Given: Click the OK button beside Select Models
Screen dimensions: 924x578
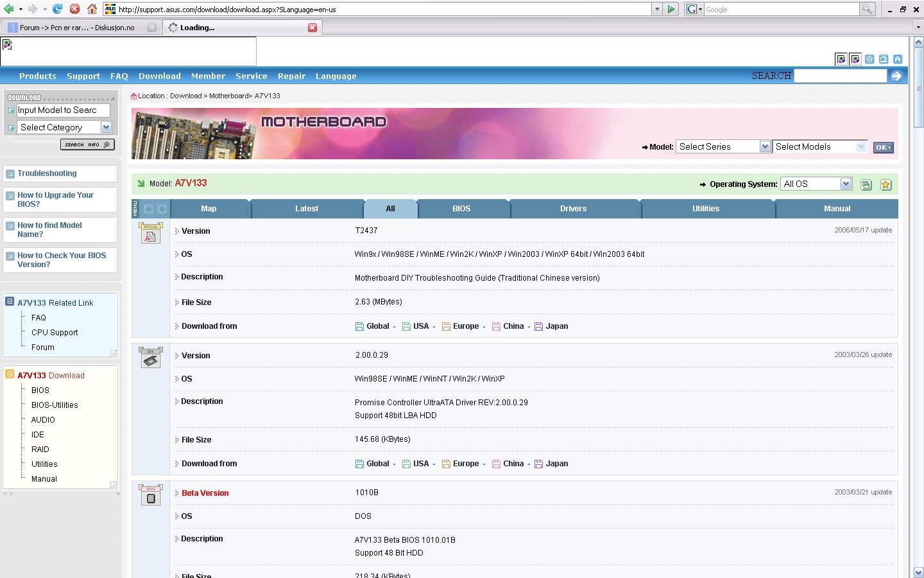Looking at the screenshot, I should (883, 147).
